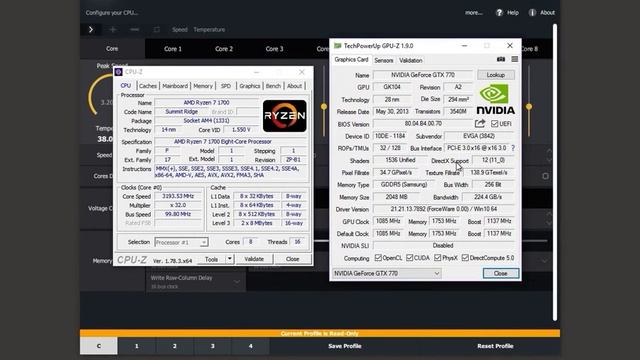640x360 pixels.
Task: Click the CPU-Z title bar app icon
Action: coord(119,72)
